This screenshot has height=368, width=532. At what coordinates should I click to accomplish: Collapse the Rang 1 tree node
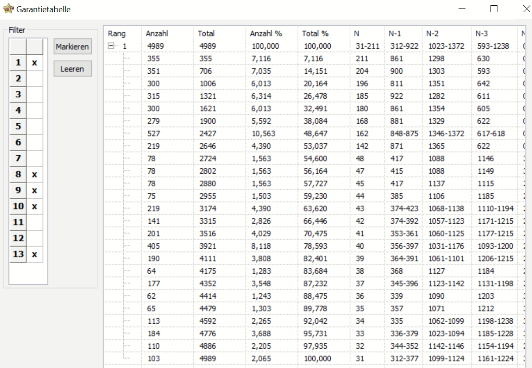[x=111, y=46]
